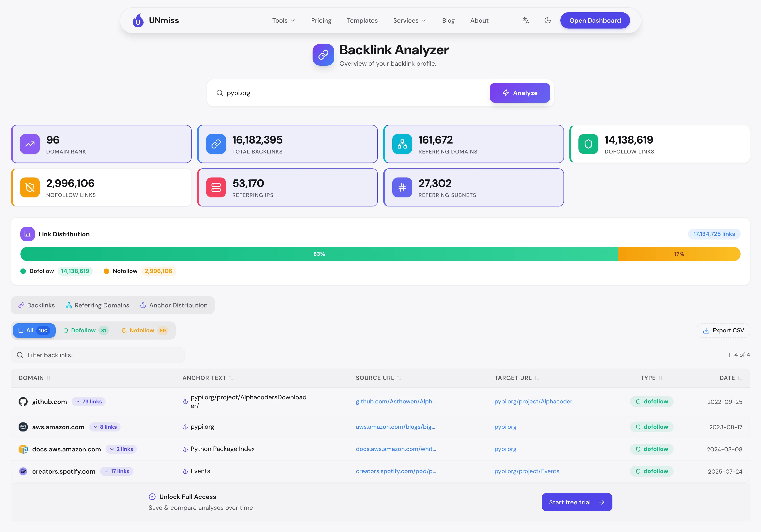Click the Start free trial button

click(x=577, y=502)
